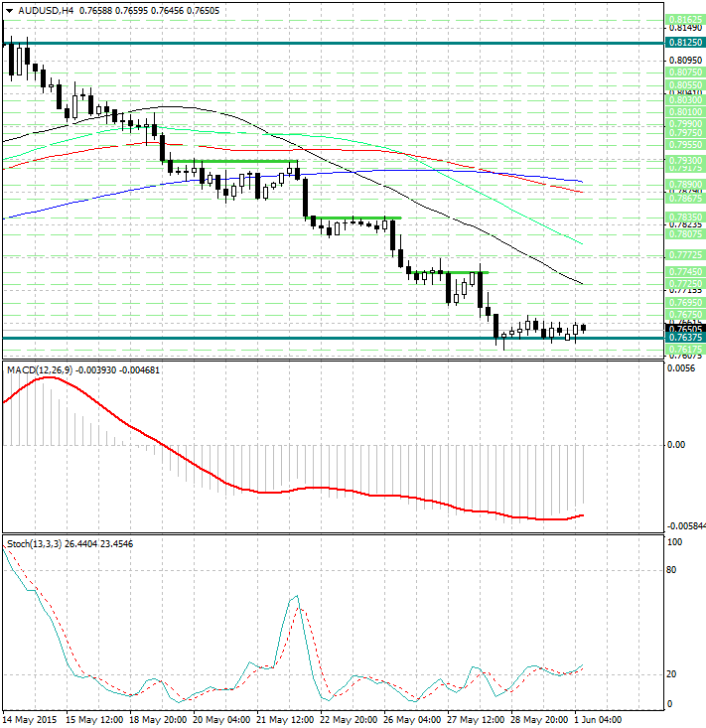Select the green resistance segment near 0.79300
The height and width of the screenshot is (728, 706).
[x=233, y=161]
